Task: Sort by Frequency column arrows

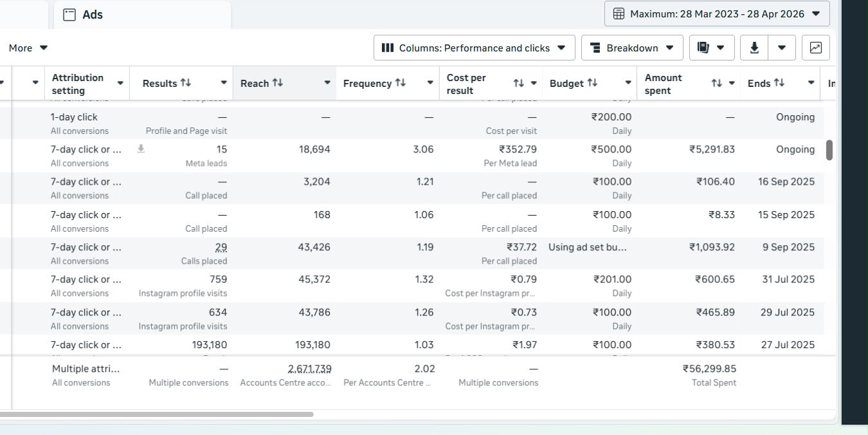Action: tap(401, 83)
